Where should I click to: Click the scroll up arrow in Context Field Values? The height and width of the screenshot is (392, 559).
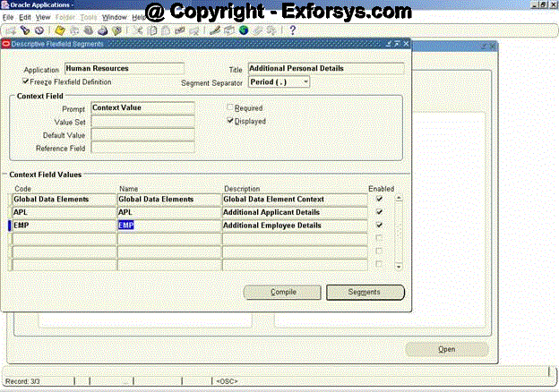coord(399,199)
